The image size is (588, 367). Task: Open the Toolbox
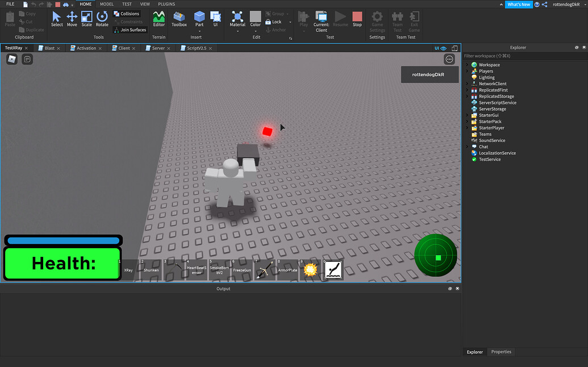pos(179,19)
